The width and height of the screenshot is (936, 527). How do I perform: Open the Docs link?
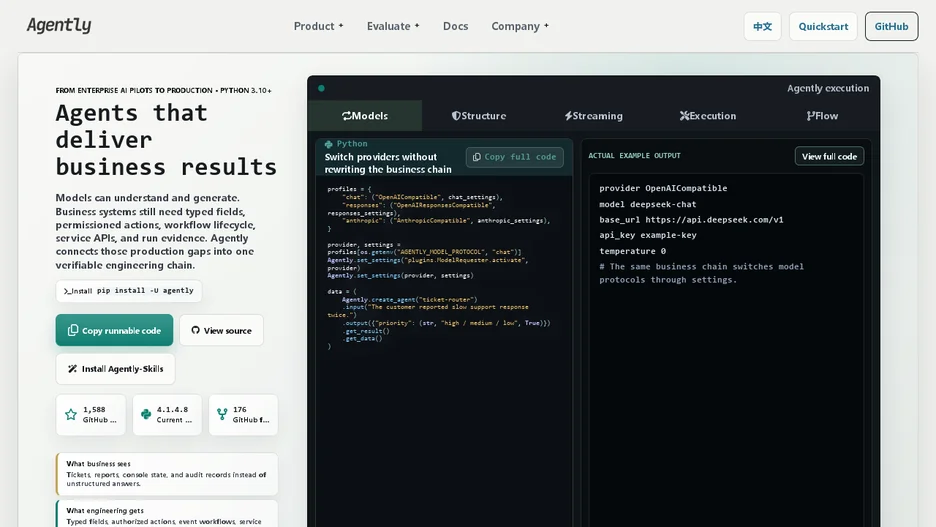455,26
